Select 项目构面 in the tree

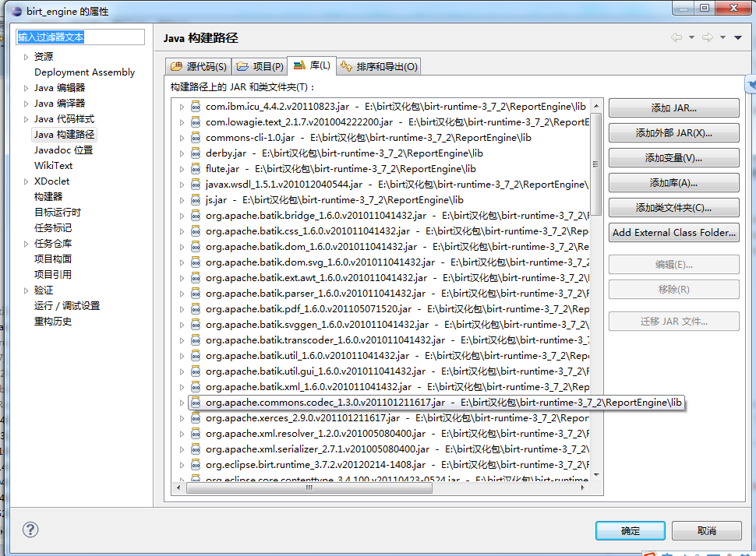pyautogui.click(x=52, y=259)
